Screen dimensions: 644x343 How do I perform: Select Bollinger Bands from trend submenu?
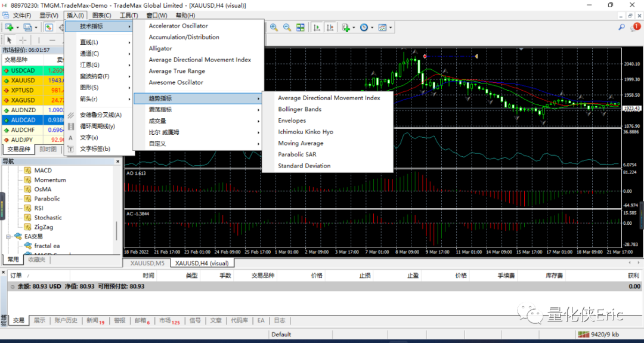click(300, 109)
